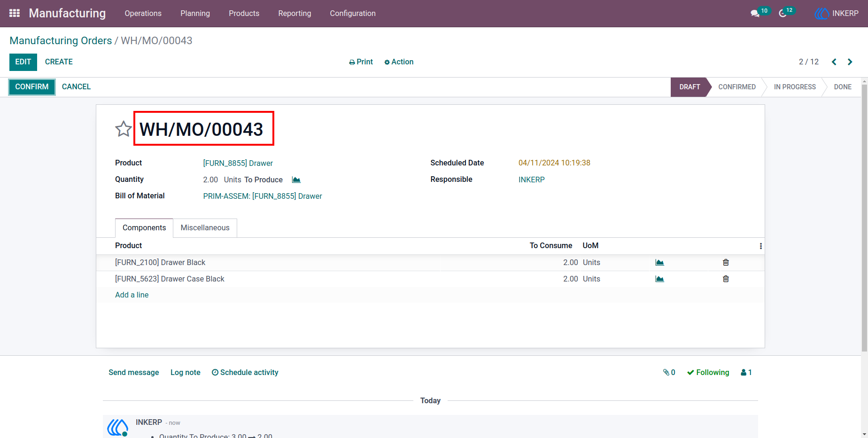
Task: Open the Configuration menu
Action: [x=353, y=13]
